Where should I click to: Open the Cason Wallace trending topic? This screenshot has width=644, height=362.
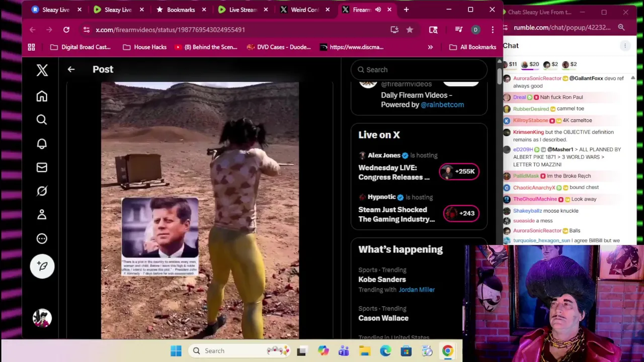[383, 318]
